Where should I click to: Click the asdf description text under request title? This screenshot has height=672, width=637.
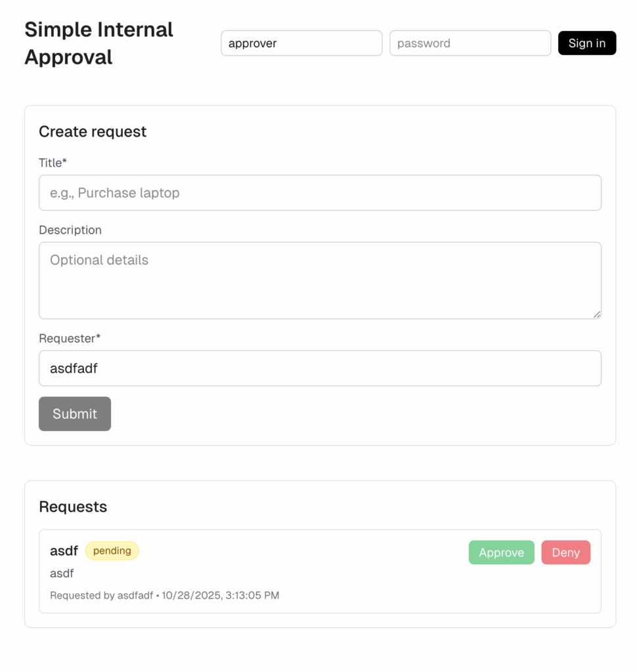[62, 574]
